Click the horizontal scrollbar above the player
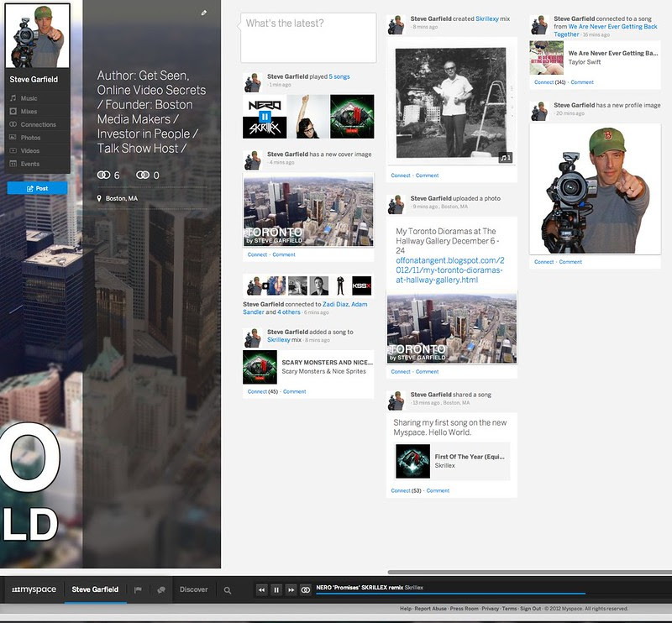Screen dimensions: 672x623 click(530, 572)
